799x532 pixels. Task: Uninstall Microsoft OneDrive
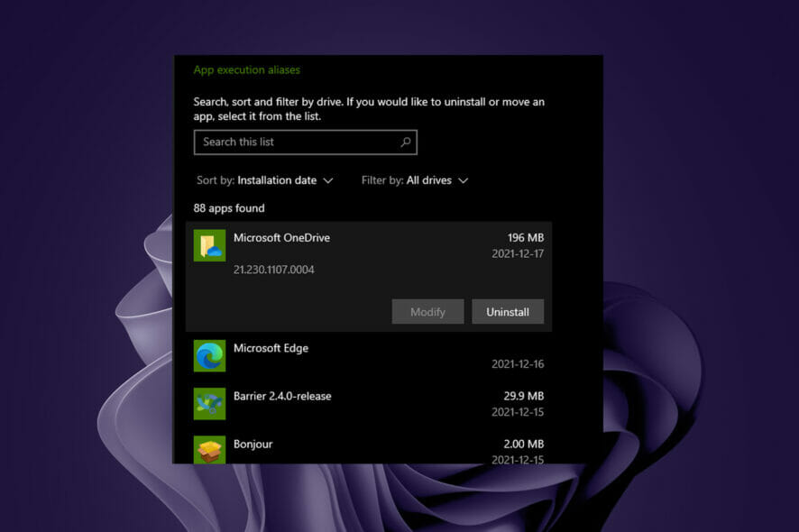tap(508, 311)
